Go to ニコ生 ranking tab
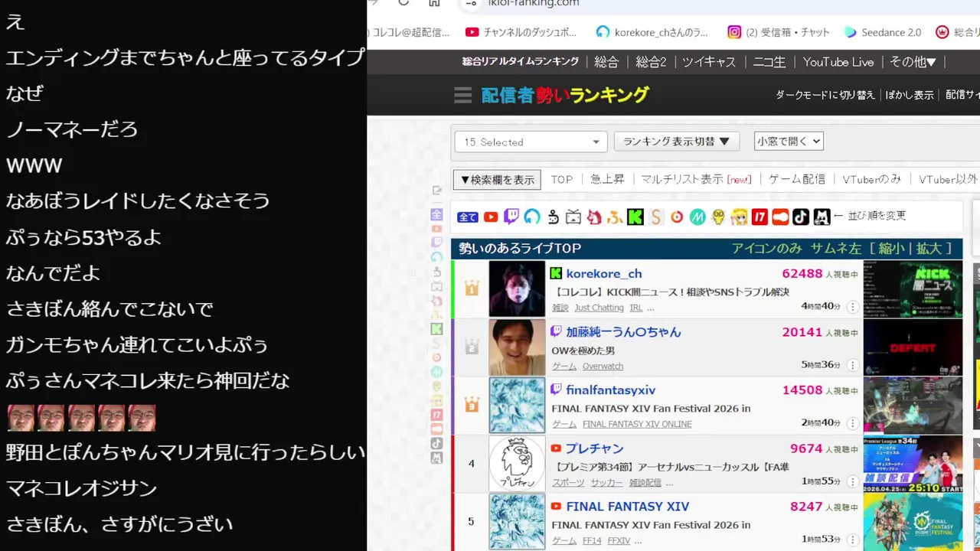The image size is (980, 551). coord(769,62)
